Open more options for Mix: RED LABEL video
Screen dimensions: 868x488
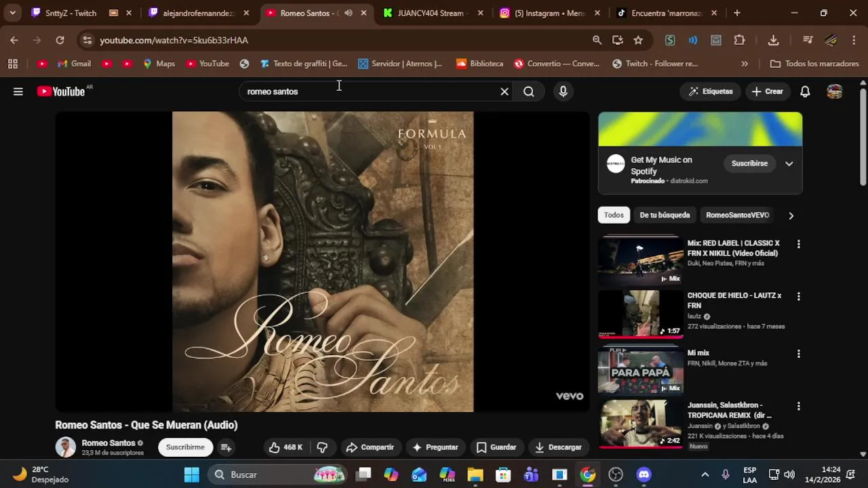point(798,244)
